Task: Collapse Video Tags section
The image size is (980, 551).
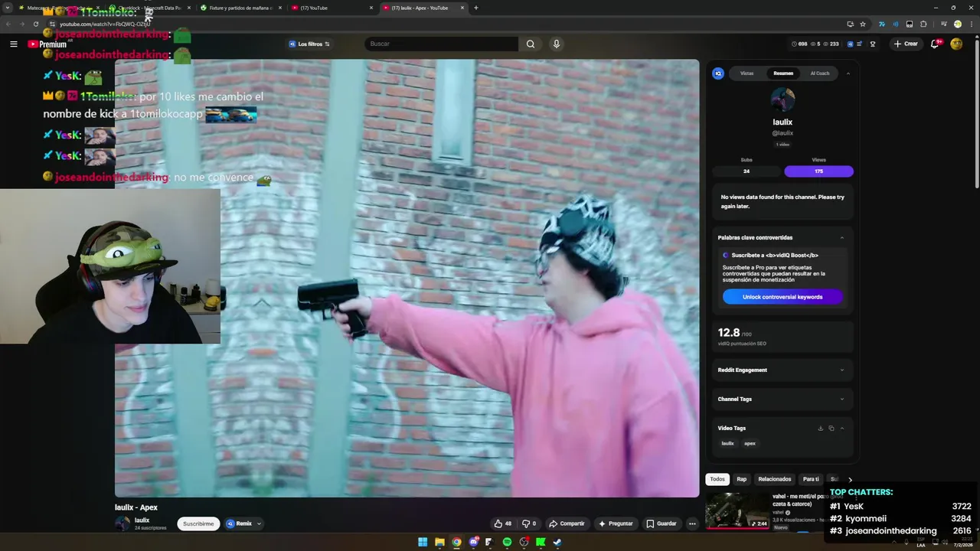Action: pyautogui.click(x=842, y=428)
